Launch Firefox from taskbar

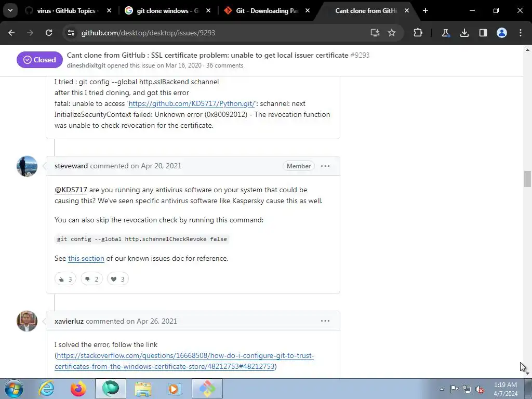[78, 389]
